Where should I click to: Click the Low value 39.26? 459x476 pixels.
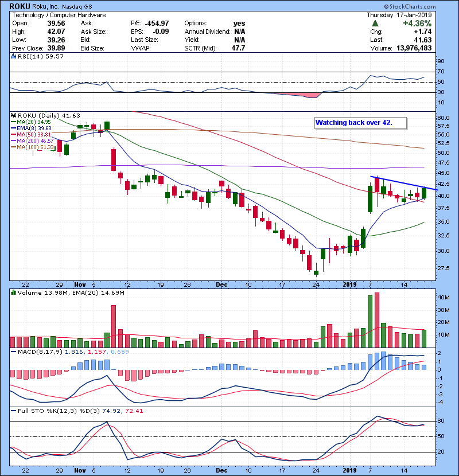[56, 40]
